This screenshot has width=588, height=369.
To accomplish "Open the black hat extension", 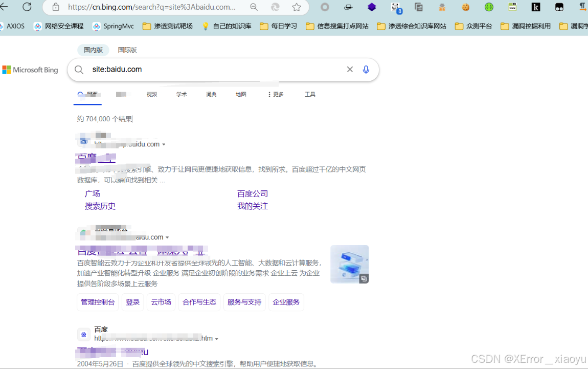I will point(348,7).
